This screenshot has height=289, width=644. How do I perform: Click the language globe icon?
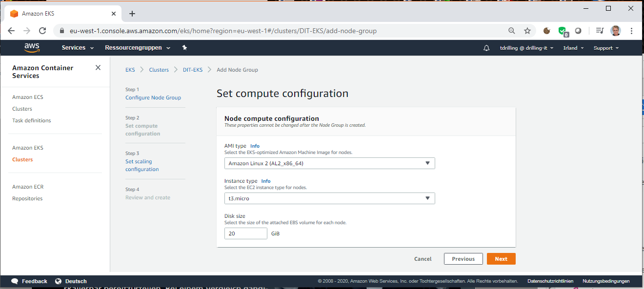coord(59,281)
